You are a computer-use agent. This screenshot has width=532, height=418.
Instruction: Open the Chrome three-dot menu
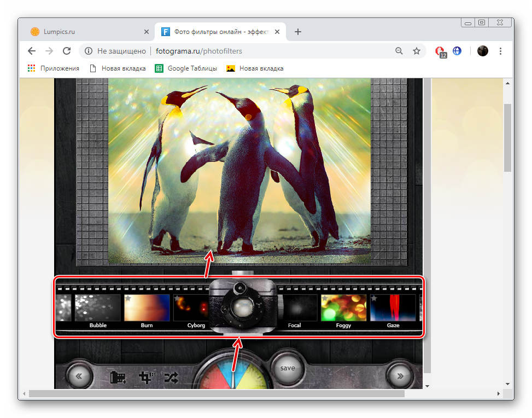pos(501,51)
